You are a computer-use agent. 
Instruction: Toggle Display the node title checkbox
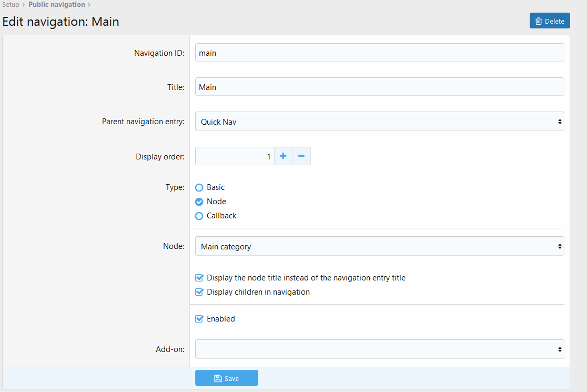point(199,278)
